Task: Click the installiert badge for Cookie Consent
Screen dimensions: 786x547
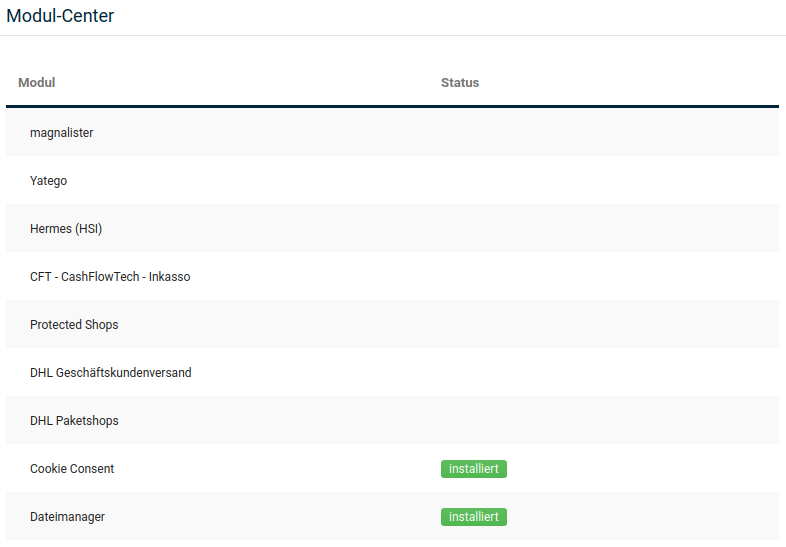Action: 473,469
